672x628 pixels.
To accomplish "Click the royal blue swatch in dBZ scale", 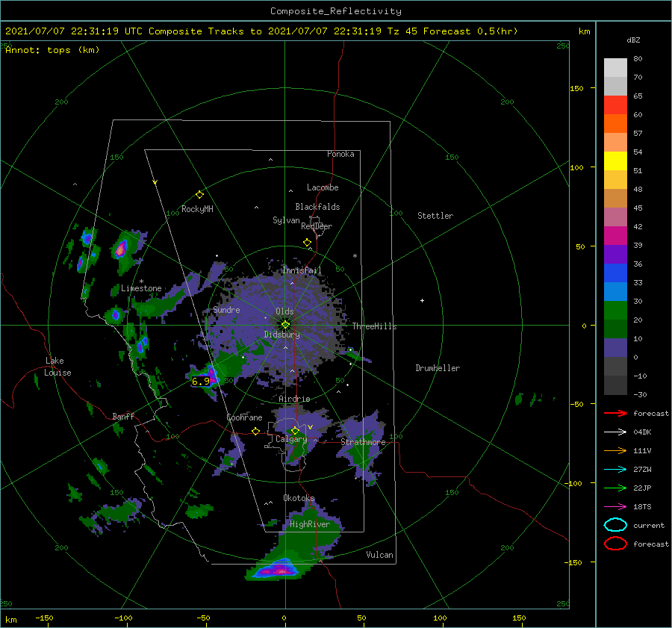I will click(x=615, y=273).
